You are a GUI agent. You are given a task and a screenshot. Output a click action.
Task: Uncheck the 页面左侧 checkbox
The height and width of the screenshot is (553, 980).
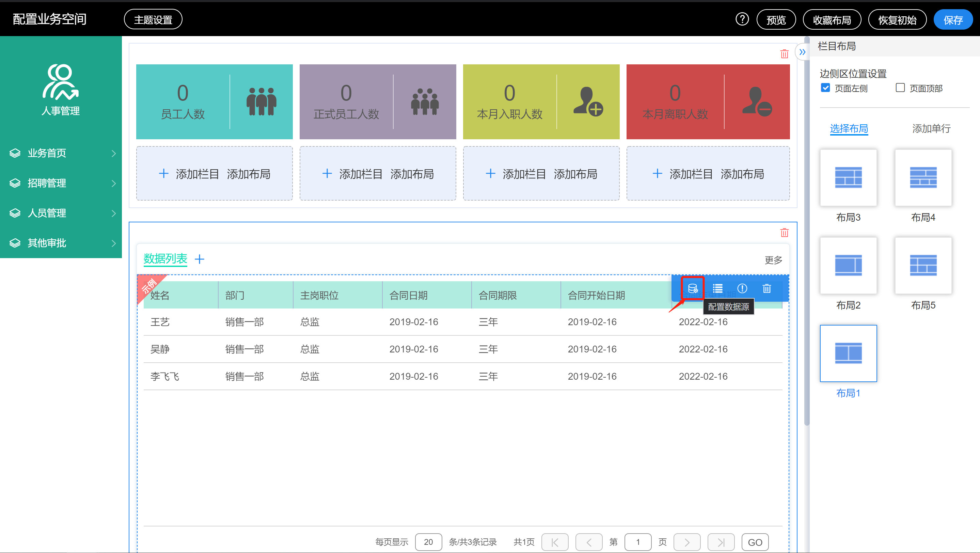825,88
